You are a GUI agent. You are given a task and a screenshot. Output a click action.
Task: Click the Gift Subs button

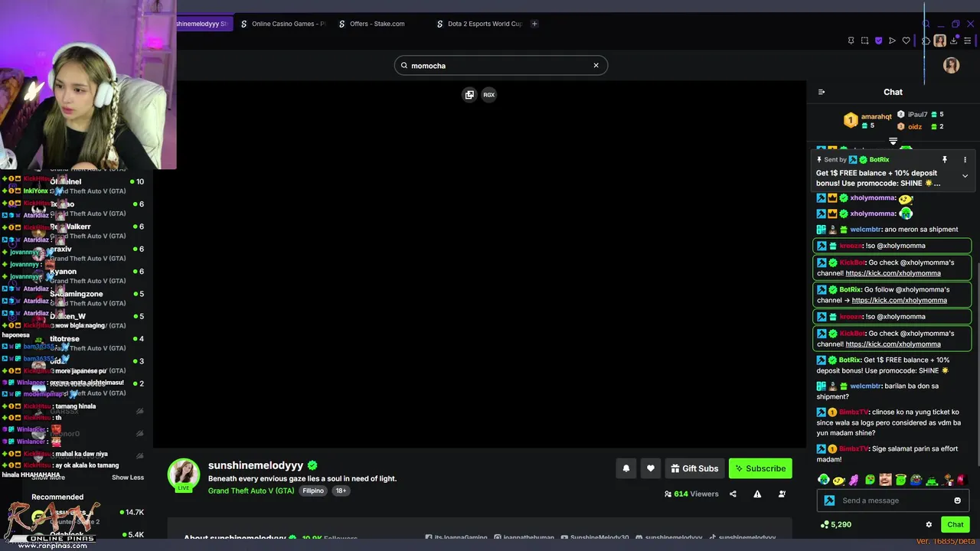click(694, 468)
